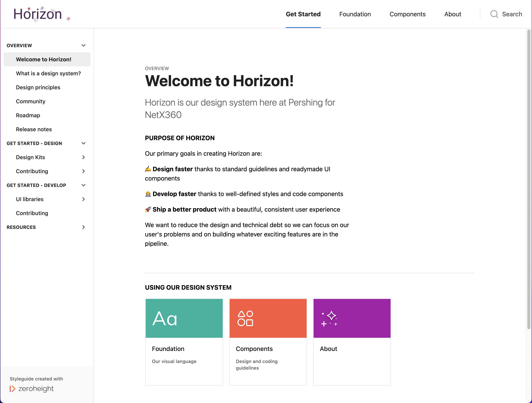This screenshot has width=532, height=403.
Task: Open Contributing under Get Started - Develop
Action: (32, 213)
